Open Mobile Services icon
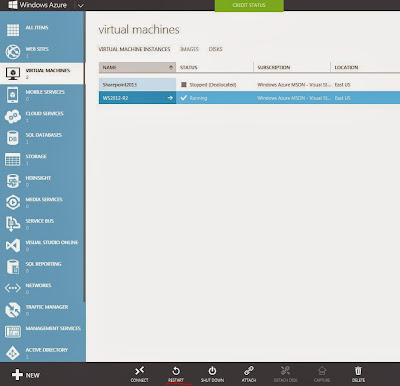The image size is (400, 386). (13, 95)
